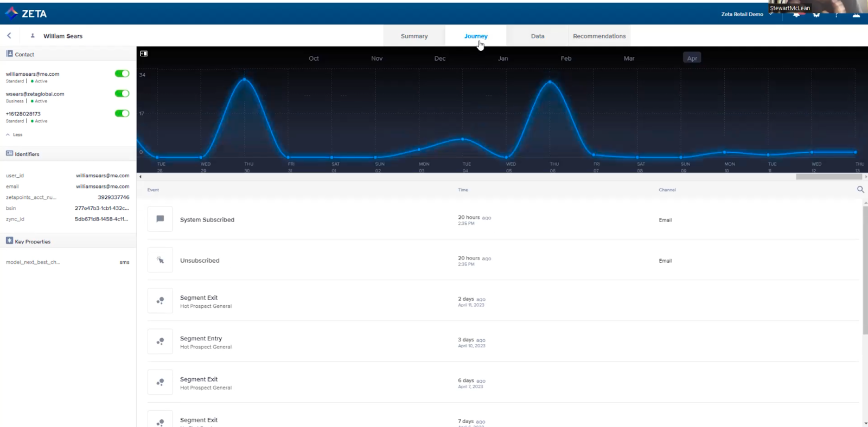Click the event list vertical scrollbar
The image size is (868, 427).
[865, 269]
